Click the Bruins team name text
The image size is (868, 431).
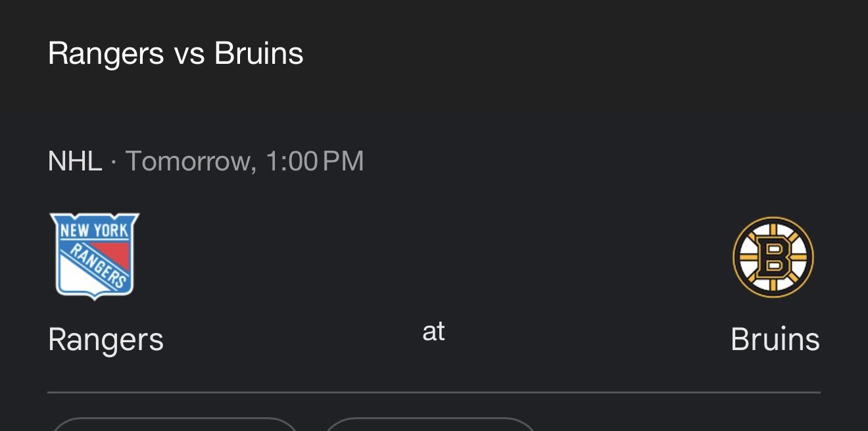775,340
